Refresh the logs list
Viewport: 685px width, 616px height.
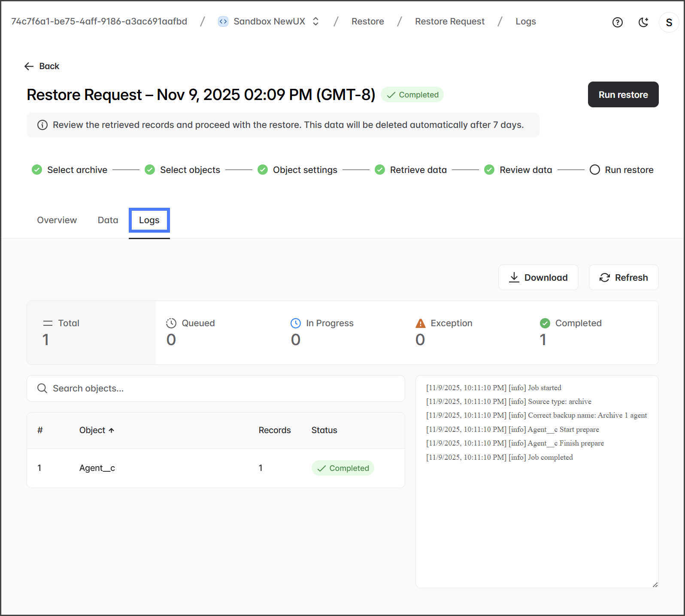(623, 278)
